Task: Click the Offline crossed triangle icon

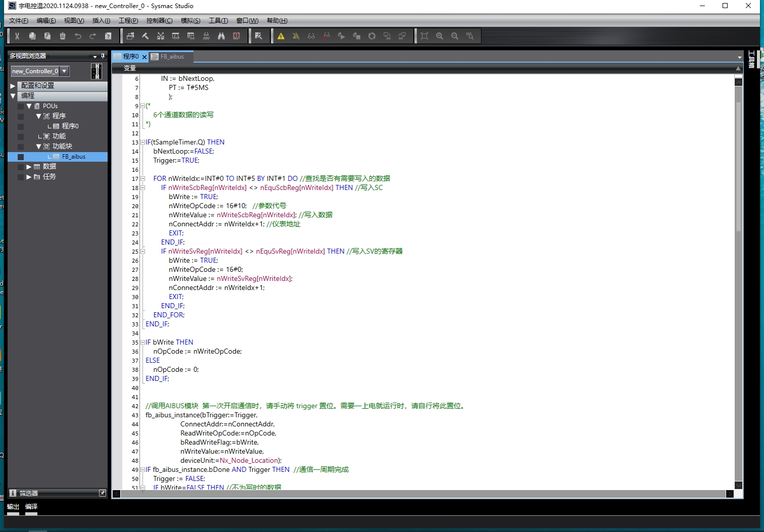Action: tap(296, 36)
